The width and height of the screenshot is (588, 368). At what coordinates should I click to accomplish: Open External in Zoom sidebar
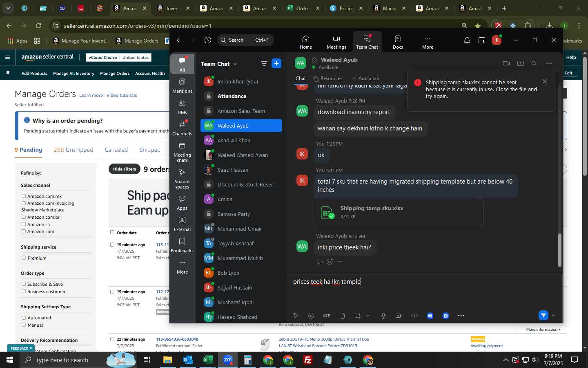182,224
